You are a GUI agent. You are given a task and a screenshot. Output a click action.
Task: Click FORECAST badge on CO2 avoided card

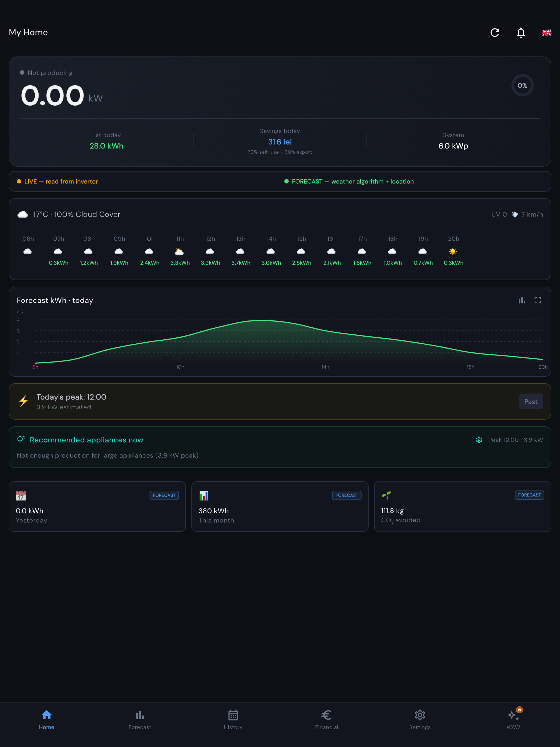(529, 495)
